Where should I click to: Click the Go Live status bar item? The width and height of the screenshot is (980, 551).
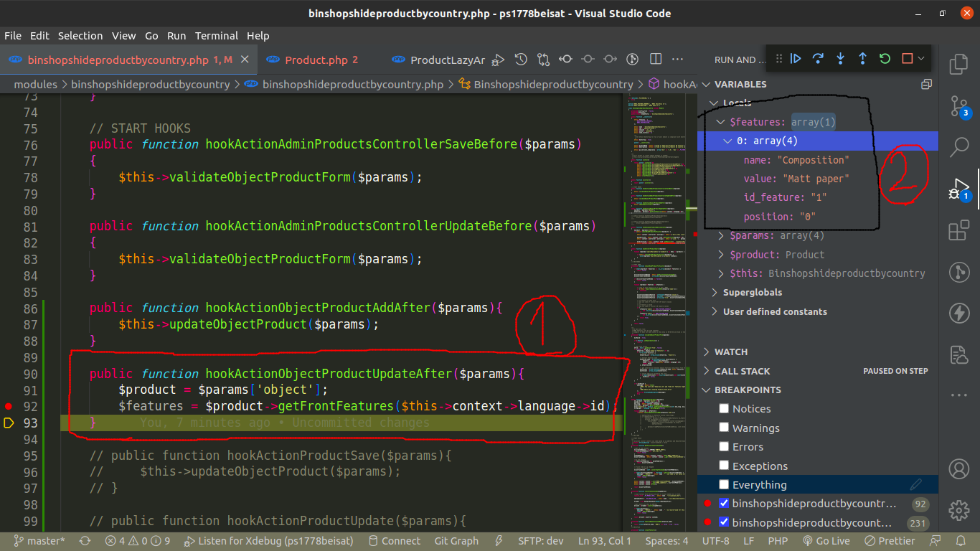[x=826, y=541]
